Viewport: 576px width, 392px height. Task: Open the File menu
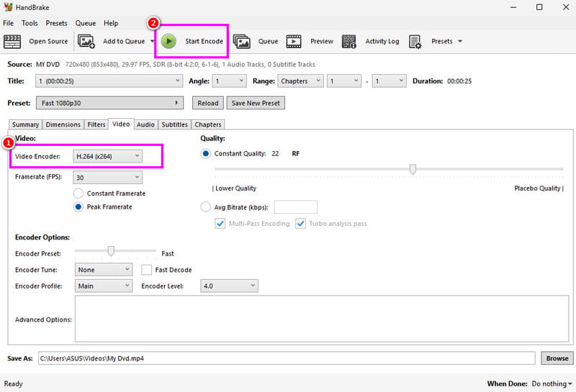pyautogui.click(x=8, y=23)
